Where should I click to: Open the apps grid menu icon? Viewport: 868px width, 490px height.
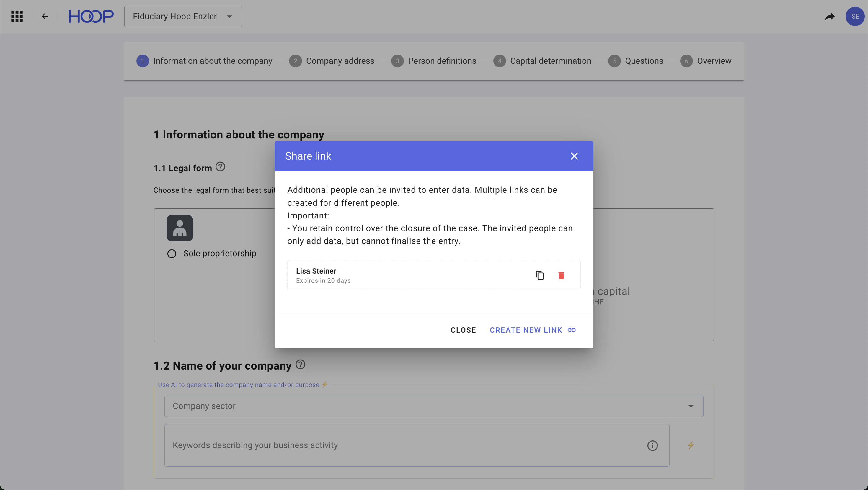[x=17, y=16]
